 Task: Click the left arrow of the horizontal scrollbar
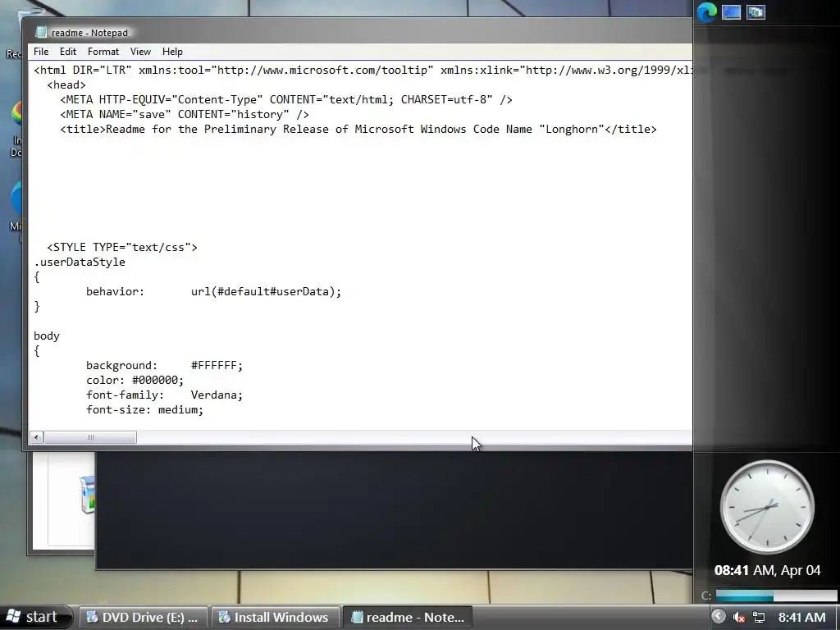[x=36, y=437]
